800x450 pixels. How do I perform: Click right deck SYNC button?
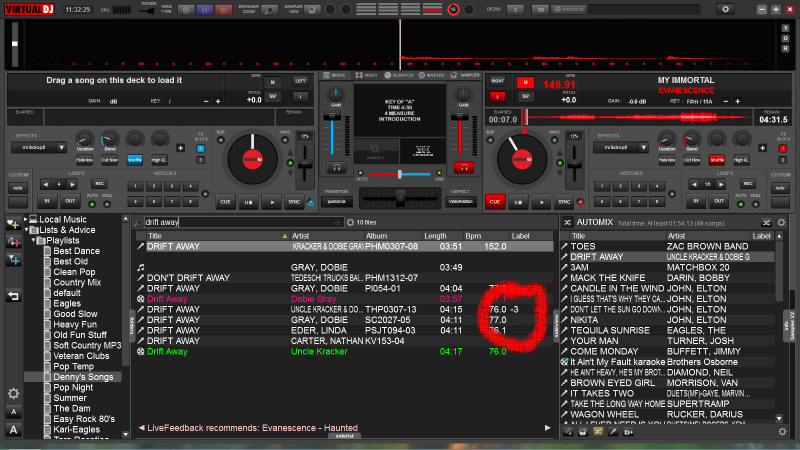[x=564, y=202]
